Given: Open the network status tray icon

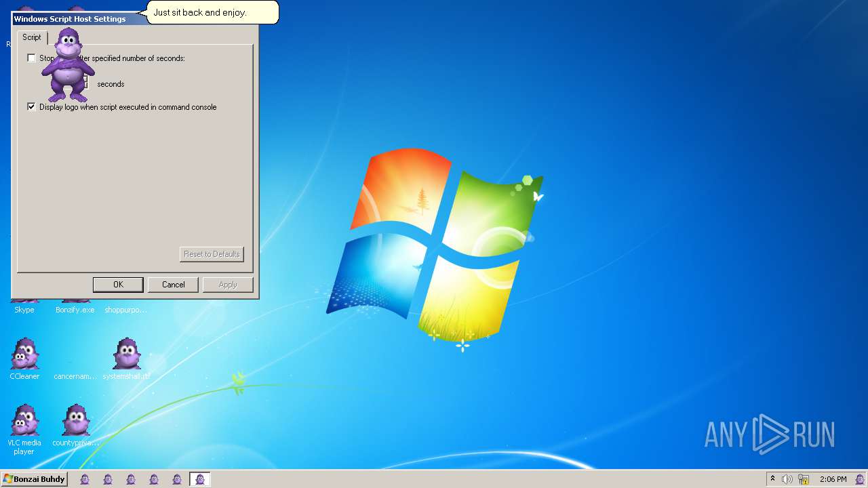Looking at the screenshot, I should pyautogui.click(x=804, y=479).
